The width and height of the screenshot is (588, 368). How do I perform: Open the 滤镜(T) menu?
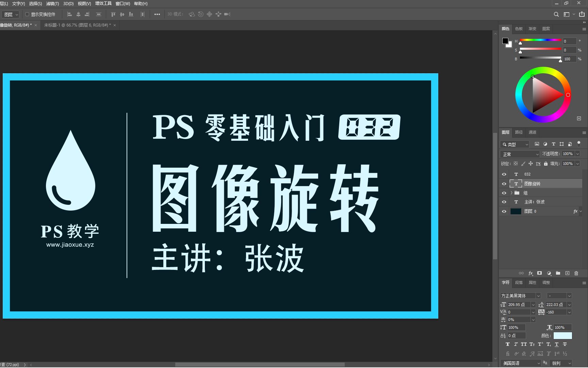[x=52, y=4]
